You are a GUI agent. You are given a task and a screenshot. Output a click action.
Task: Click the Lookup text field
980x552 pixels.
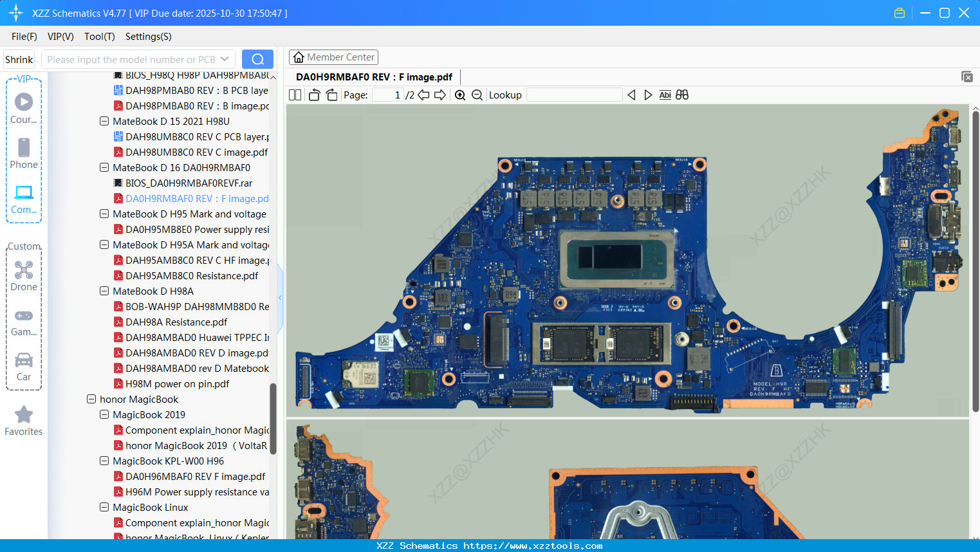point(574,95)
